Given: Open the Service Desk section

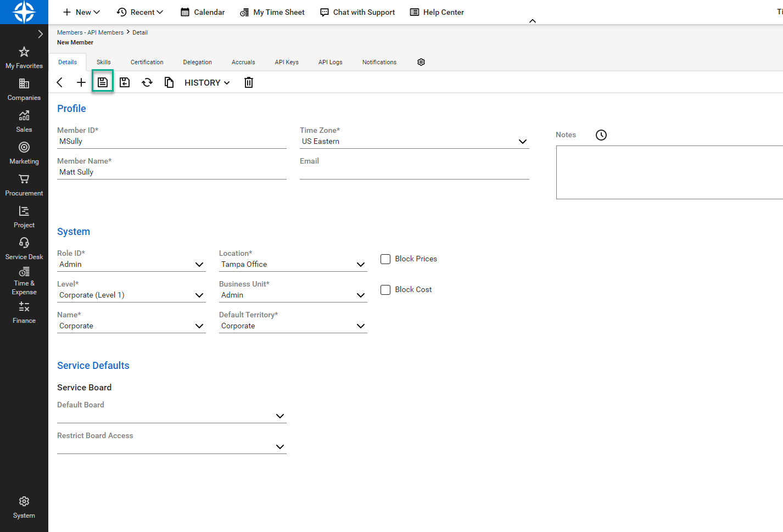Looking at the screenshot, I should pos(24,247).
